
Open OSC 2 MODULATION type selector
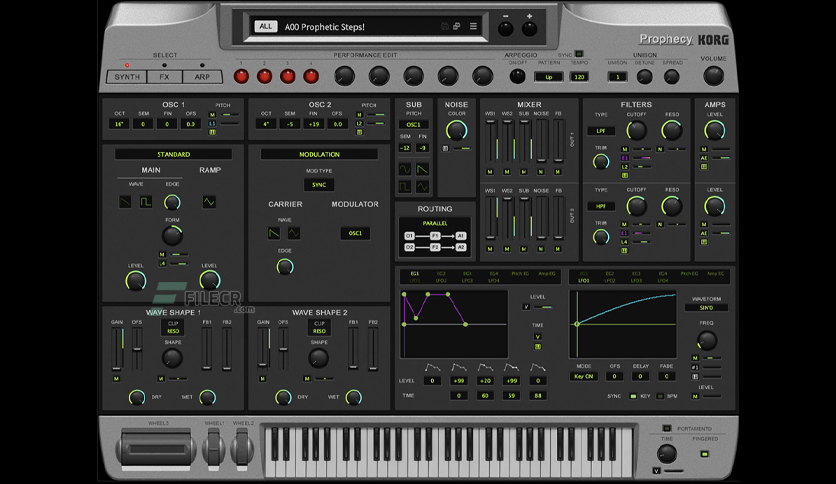point(319,154)
